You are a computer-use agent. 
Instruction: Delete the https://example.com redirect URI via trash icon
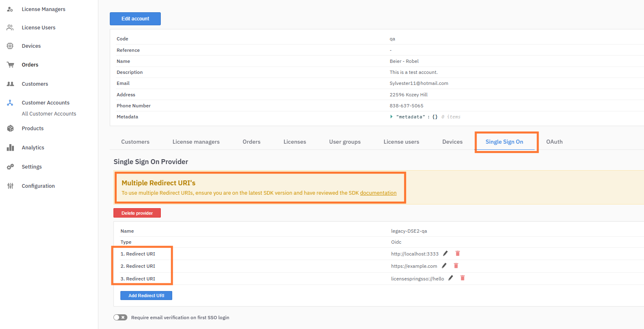pos(456,266)
